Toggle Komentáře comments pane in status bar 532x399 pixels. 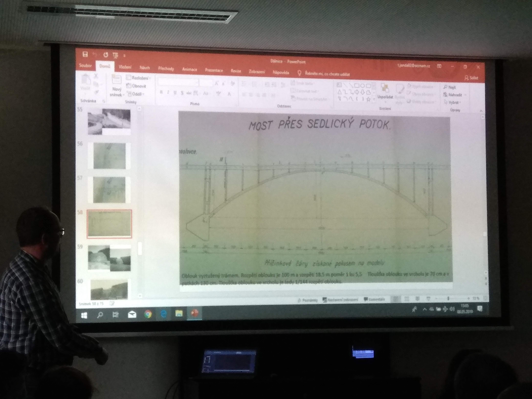(374, 299)
